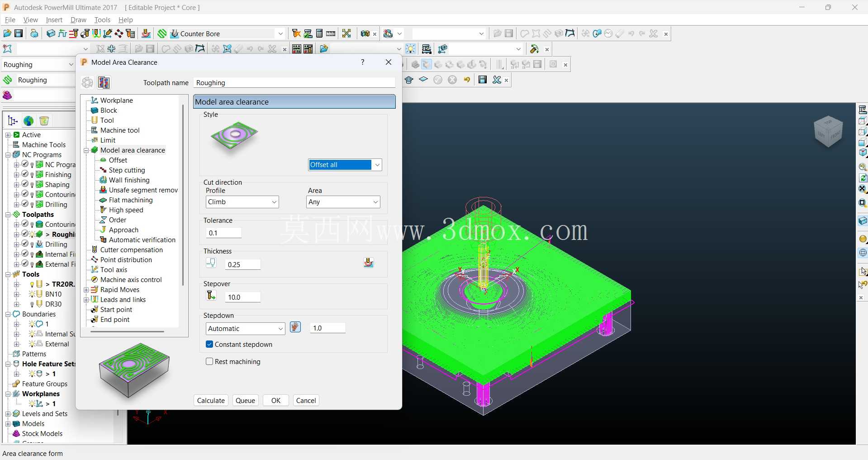868x460 pixels.
Task: Expand the Leads and links node
Action: [x=86, y=300]
